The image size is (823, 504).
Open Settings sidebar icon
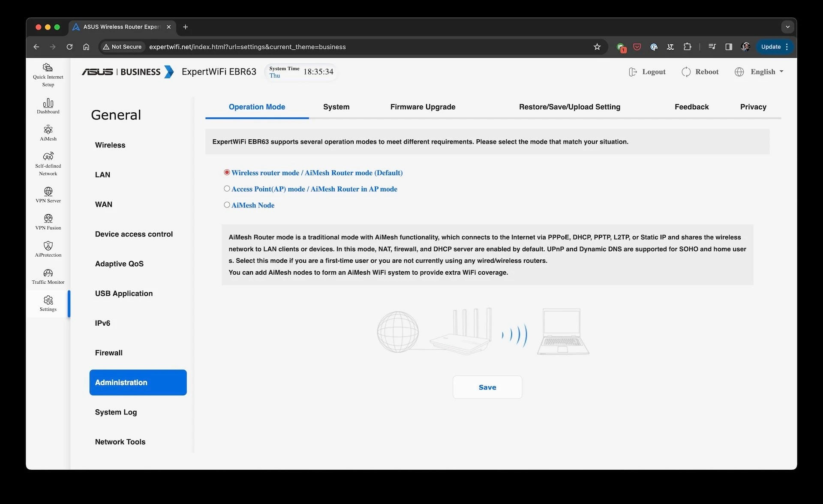(48, 303)
